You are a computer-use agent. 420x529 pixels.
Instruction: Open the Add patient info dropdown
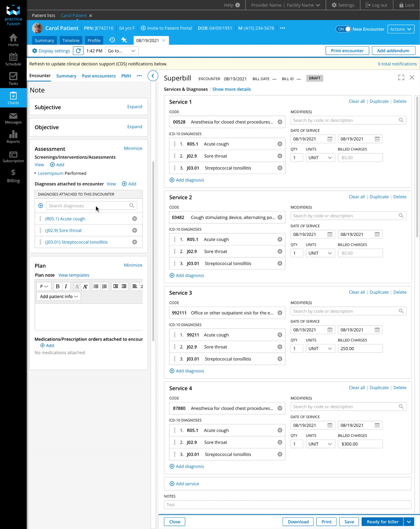pyautogui.click(x=58, y=296)
